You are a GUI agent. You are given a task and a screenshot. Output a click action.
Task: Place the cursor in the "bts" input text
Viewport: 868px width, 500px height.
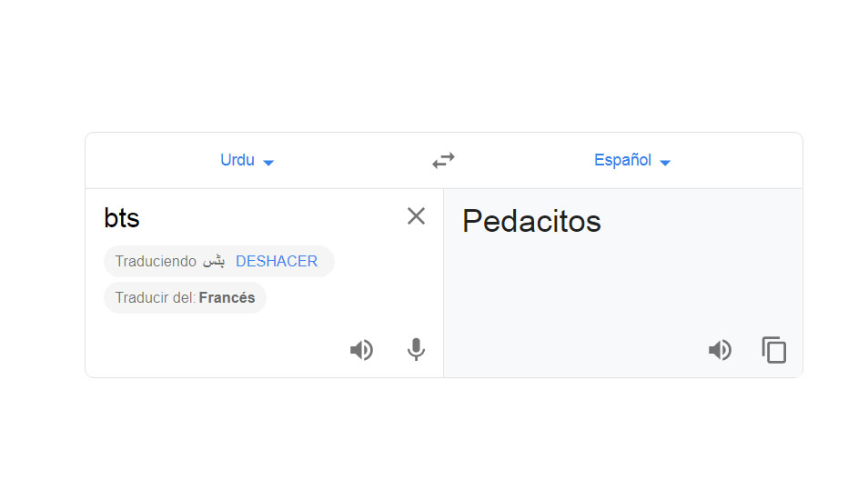122,218
